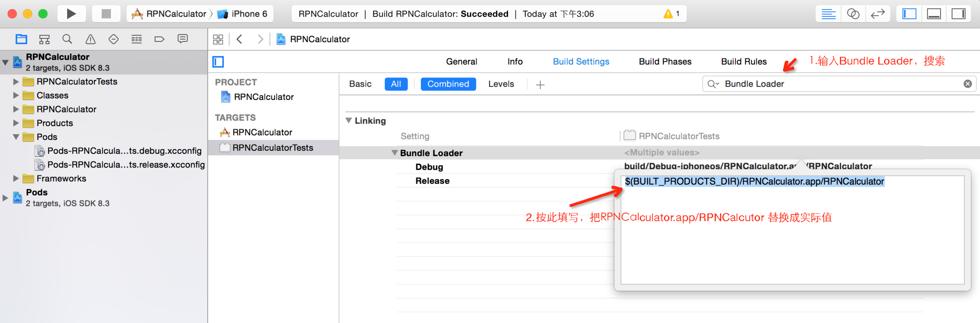Click the warning triangle in status bar

[668, 14]
